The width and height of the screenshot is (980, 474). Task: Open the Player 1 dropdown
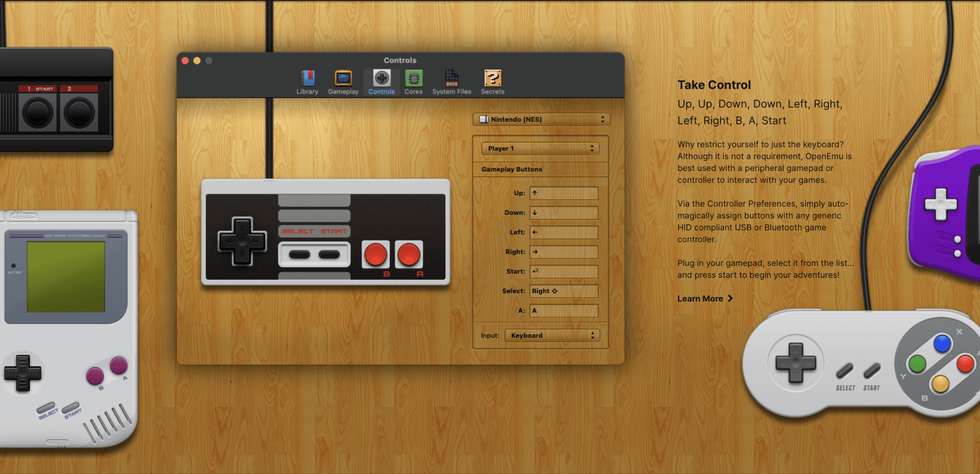[x=540, y=149]
